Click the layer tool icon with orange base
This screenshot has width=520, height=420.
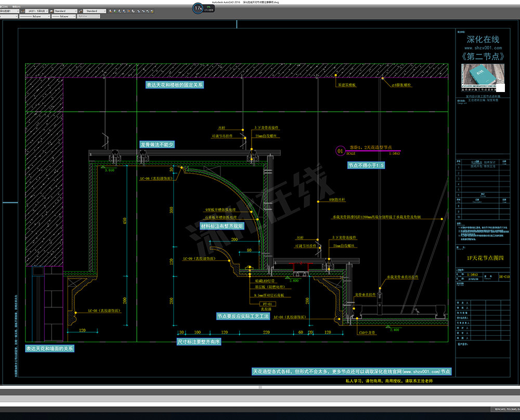[x=110, y=11]
